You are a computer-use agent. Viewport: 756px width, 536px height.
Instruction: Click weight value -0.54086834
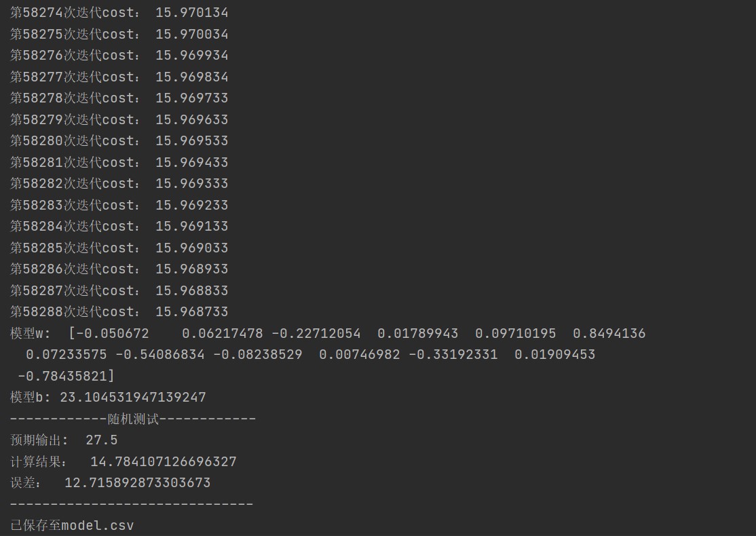tap(160, 355)
